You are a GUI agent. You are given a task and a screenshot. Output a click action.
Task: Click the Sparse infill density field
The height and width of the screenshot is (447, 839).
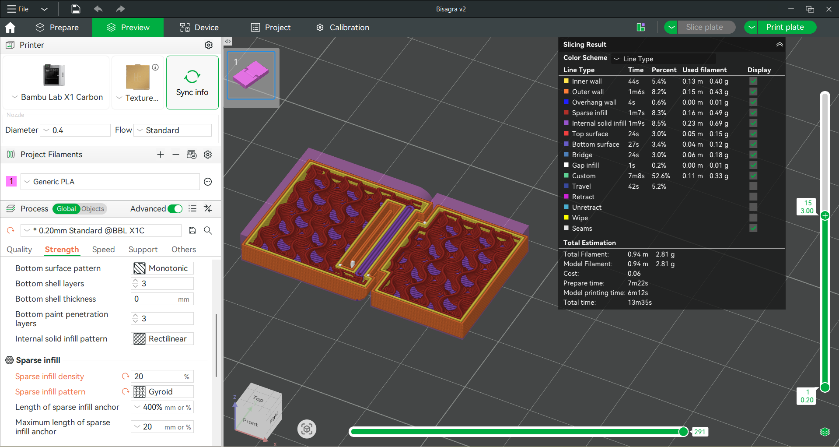click(163, 376)
